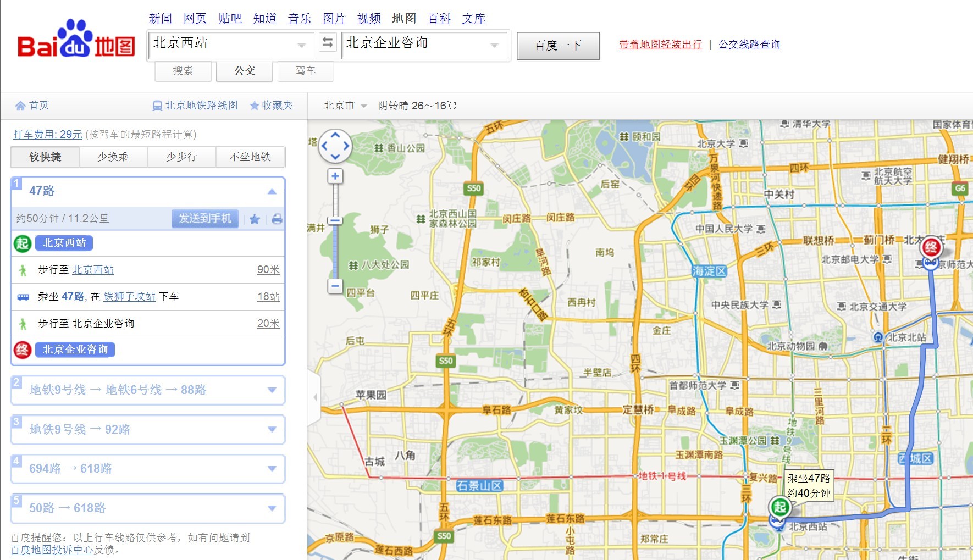Click the start field containing 北京西站

coord(231,45)
